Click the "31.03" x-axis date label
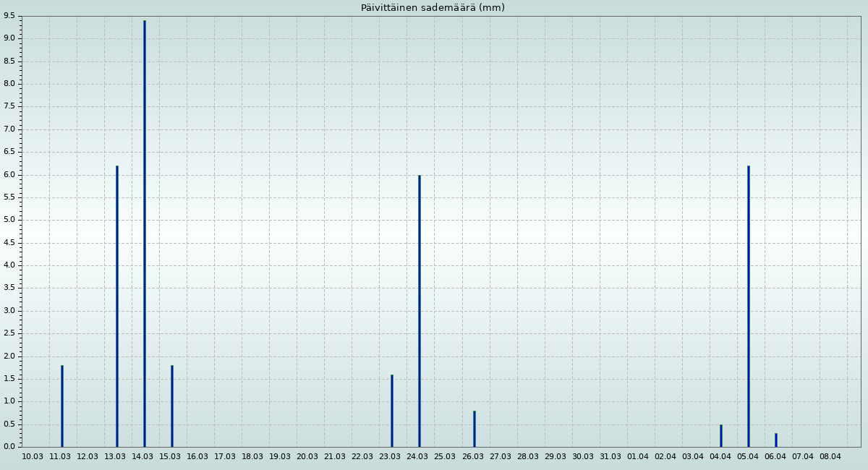 coord(610,457)
